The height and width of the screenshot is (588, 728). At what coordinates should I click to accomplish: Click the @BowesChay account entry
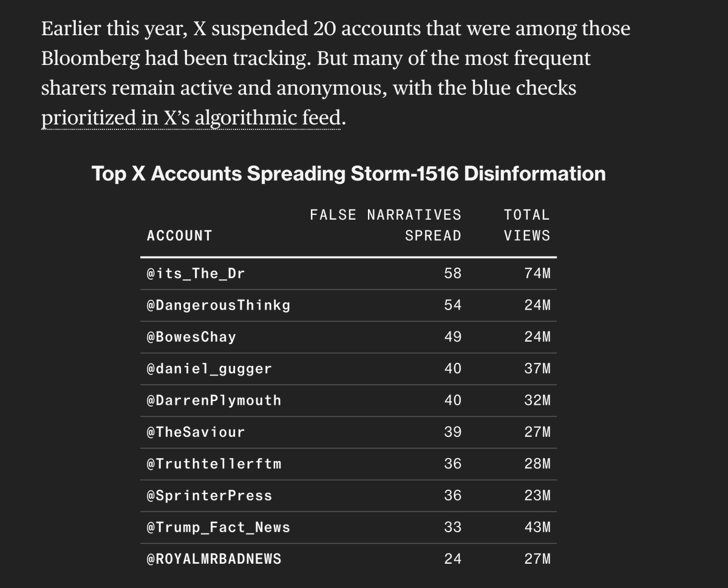(191, 337)
